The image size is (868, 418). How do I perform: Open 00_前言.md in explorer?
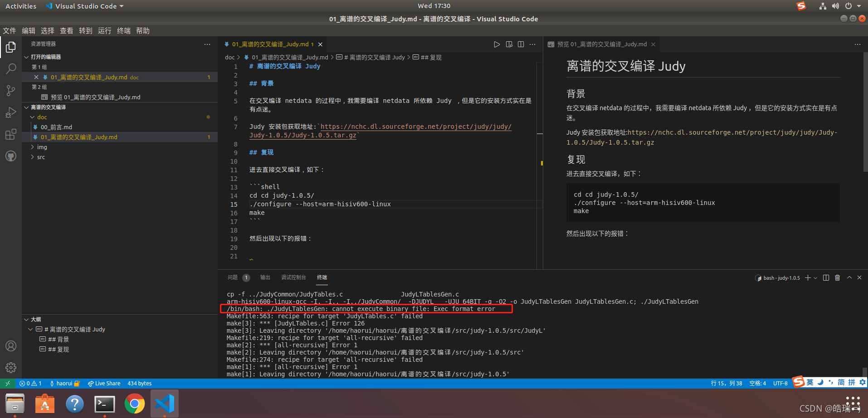120,127
